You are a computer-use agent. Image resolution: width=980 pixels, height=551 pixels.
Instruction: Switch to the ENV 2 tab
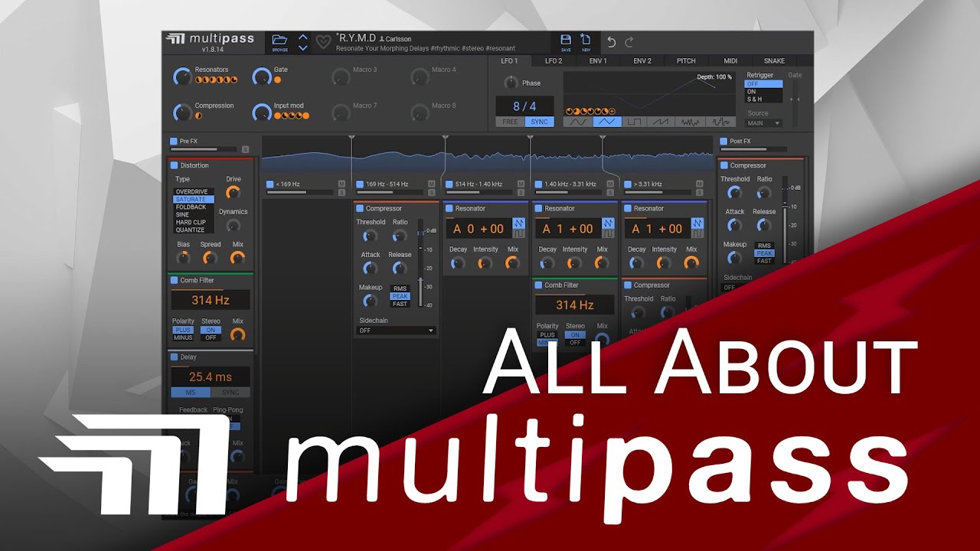(x=642, y=61)
